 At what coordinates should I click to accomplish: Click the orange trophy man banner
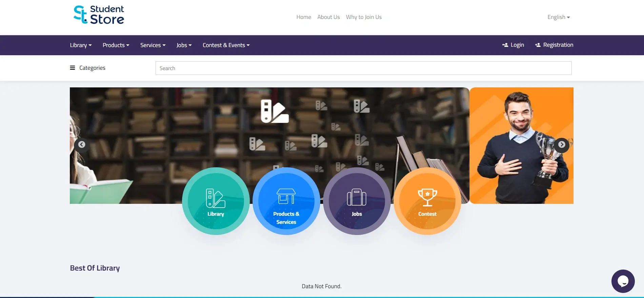tap(522, 146)
